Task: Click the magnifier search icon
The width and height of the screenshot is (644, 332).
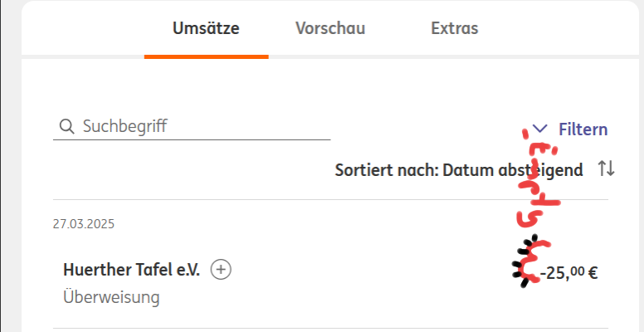Action: click(x=66, y=127)
